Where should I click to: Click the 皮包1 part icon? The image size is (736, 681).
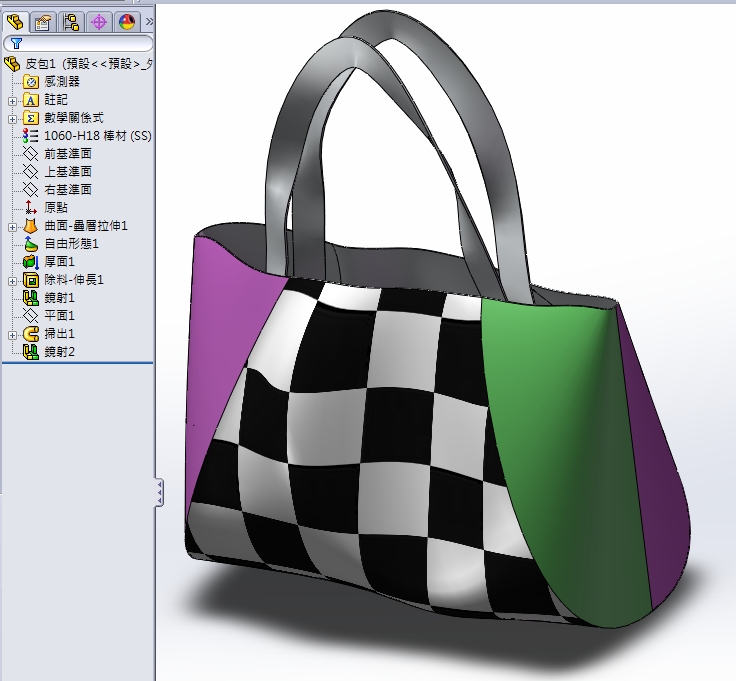(x=12, y=64)
